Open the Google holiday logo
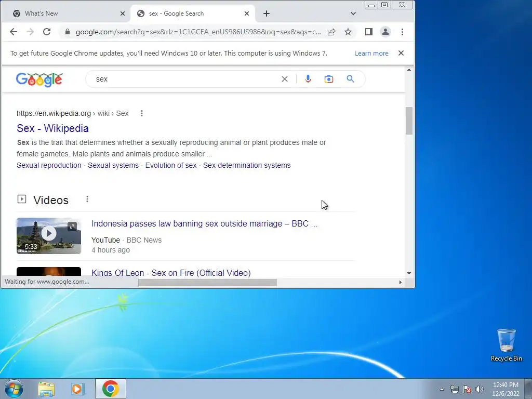This screenshot has height=399, width=532. pyautogui.click(x=39, y=79)
